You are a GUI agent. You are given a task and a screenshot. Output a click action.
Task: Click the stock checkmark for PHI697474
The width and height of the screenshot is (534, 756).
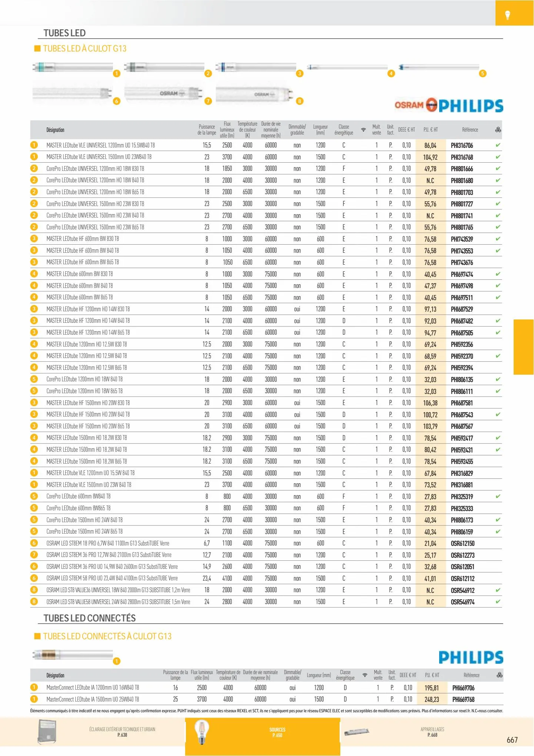point(498,274)
